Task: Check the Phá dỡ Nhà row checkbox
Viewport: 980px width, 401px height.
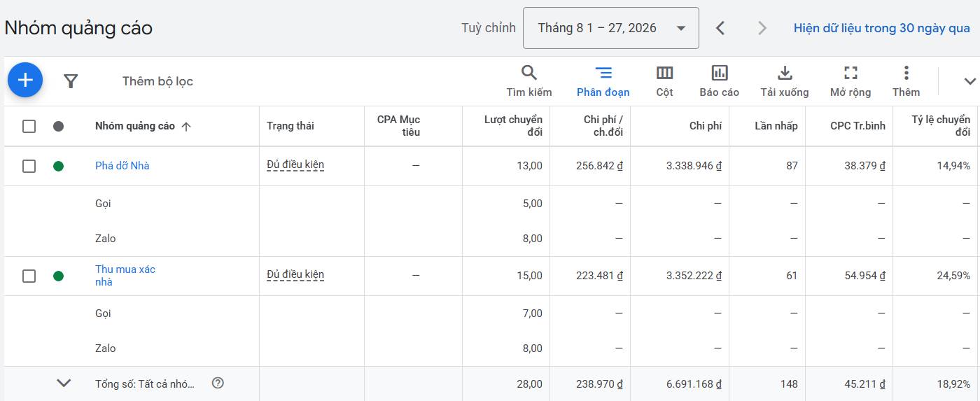Action: tap(29, 166)
